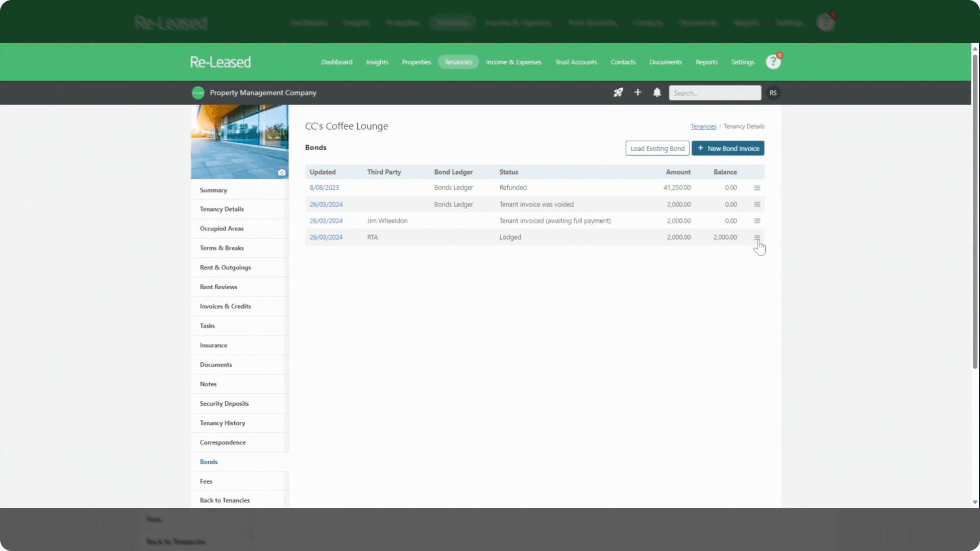Select Bonds in the sidebar
Screen dimensions: 980x551
[239, 462]
